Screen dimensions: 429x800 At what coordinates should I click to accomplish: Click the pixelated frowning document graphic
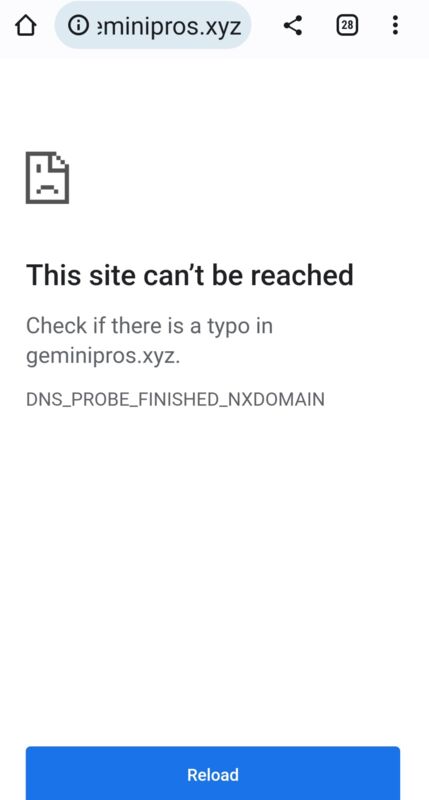pos(47,177)
